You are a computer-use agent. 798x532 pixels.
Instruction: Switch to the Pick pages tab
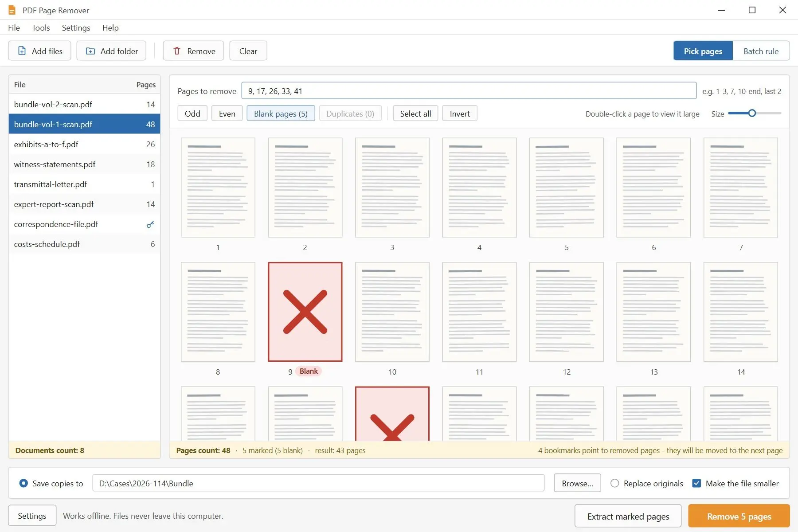(703, 51)
